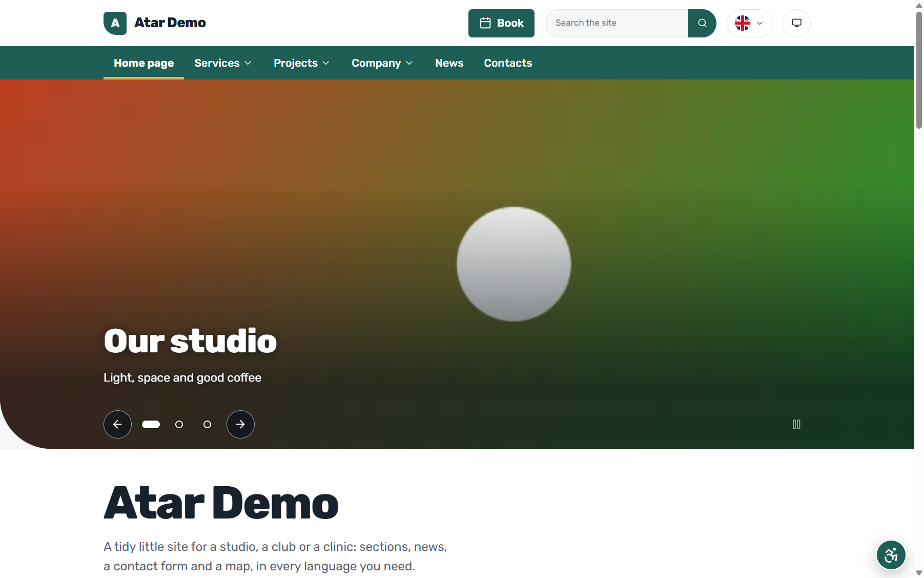The height and width of the screenshot is (578, 924).
Task: Click the Book button with calendar icon
Action: point(501,23)
